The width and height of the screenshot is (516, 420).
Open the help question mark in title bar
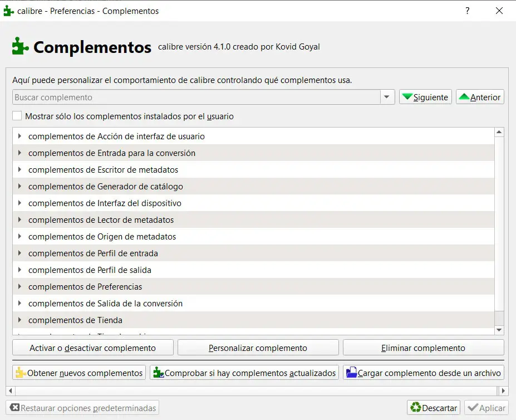click(468, 11)
